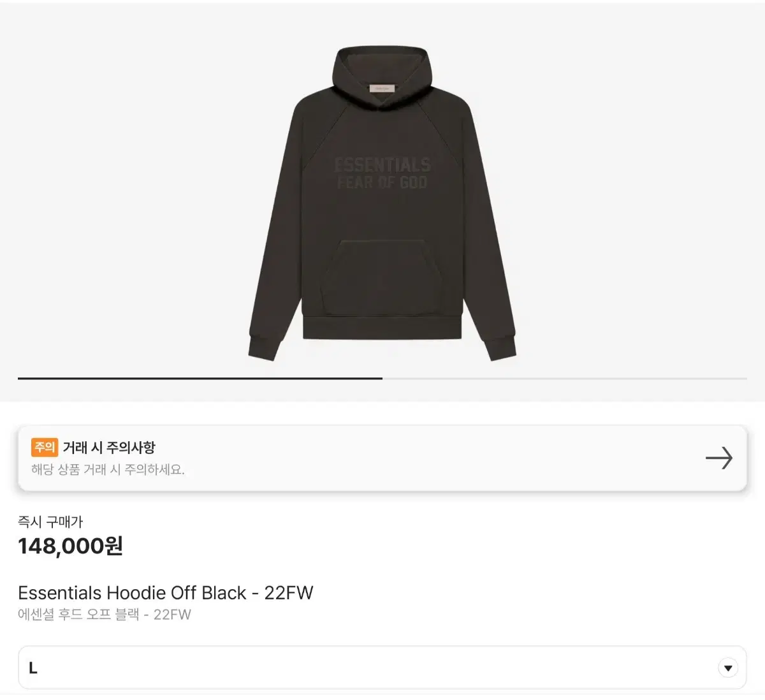Click the hoodie's right sleeve cuff
The image size is (765, 700).
coord(501,347)
